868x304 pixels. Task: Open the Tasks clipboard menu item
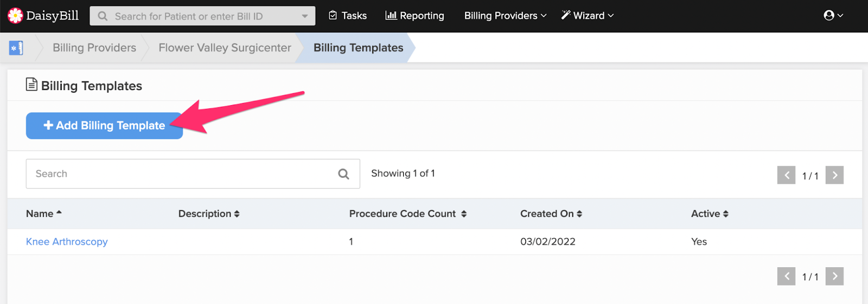click(x=348, y=16)
